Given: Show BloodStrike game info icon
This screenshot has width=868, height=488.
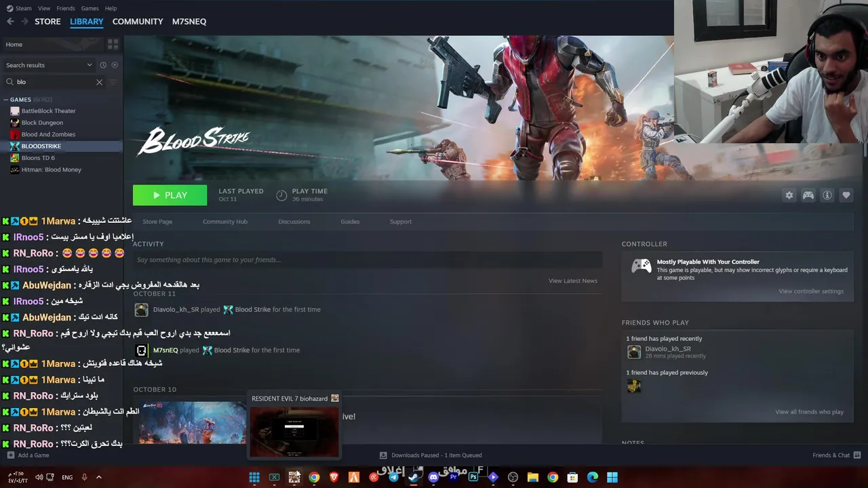Looking at the screenshot, I should click(x=827, y=195).
